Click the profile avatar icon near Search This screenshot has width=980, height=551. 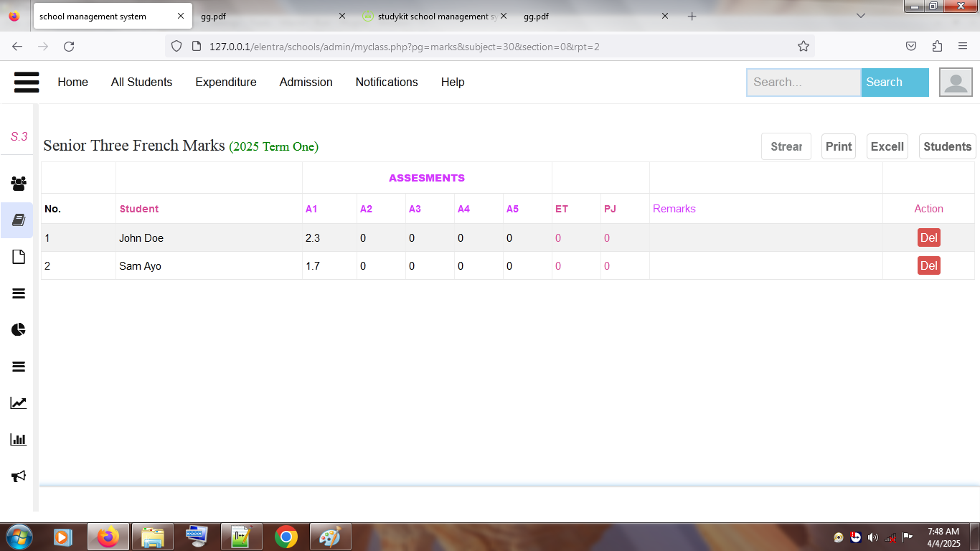955,82
